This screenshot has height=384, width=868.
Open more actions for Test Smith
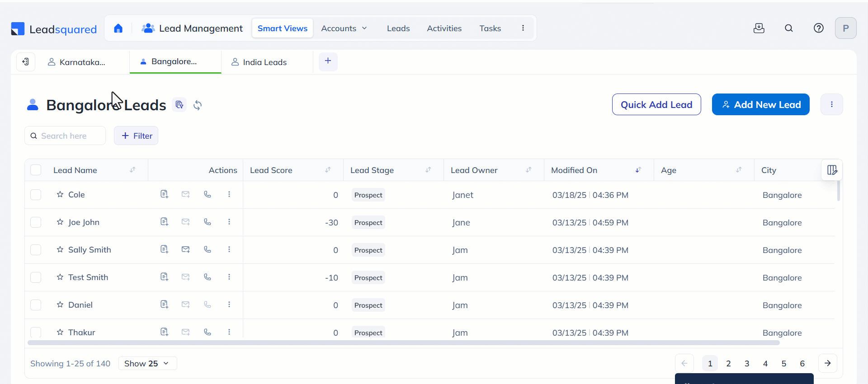pyautogui.click(x=229, y=277)
